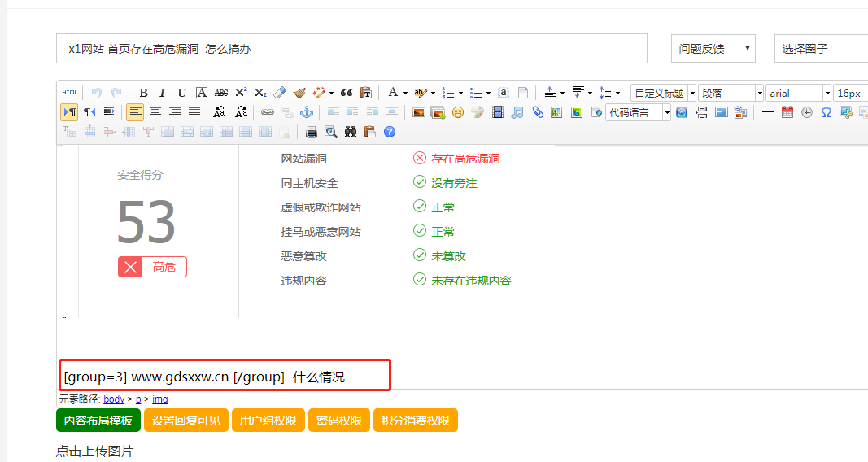
Task: Click the post title input field
Action: [351, 49]
